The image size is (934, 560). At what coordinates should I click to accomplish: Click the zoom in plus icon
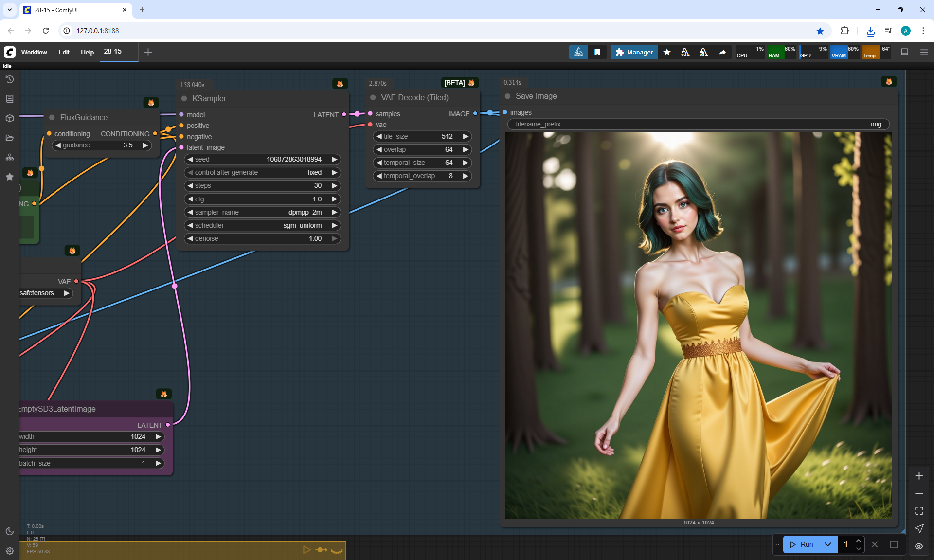pos(918,476)
